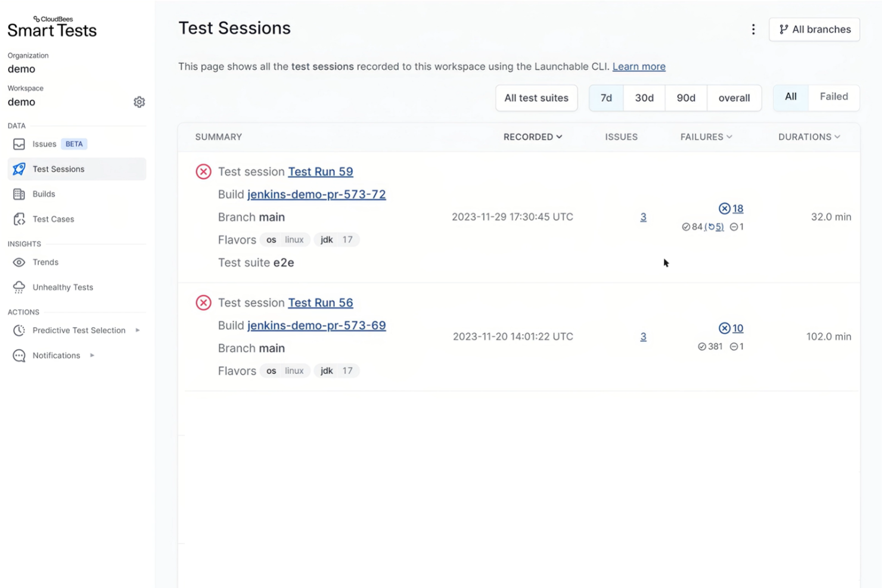Open Test Cases via its code-file icon
Viewport: 882px width, 588px height.
click(x=18, y=219)
